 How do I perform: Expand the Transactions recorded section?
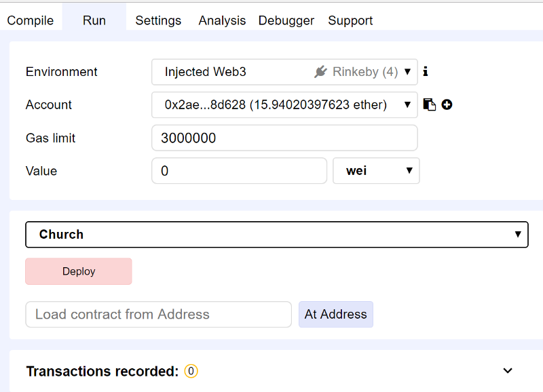(x=507, y=371)
